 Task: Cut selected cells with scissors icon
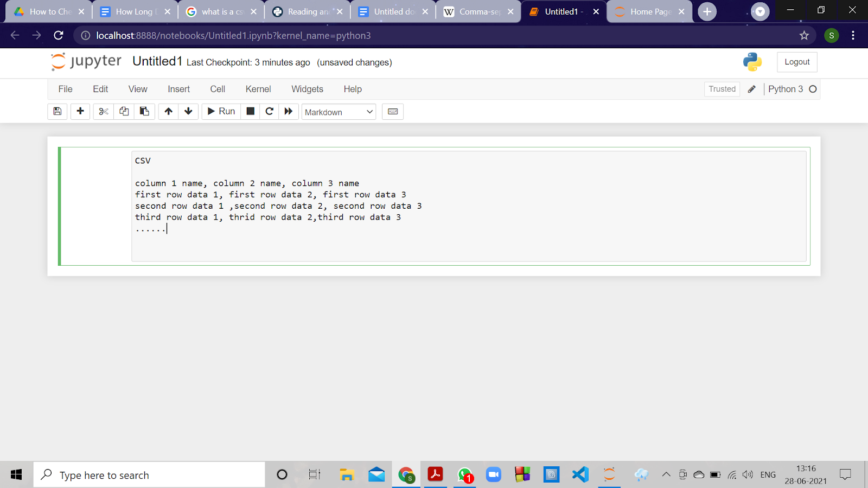pos(104,111)
